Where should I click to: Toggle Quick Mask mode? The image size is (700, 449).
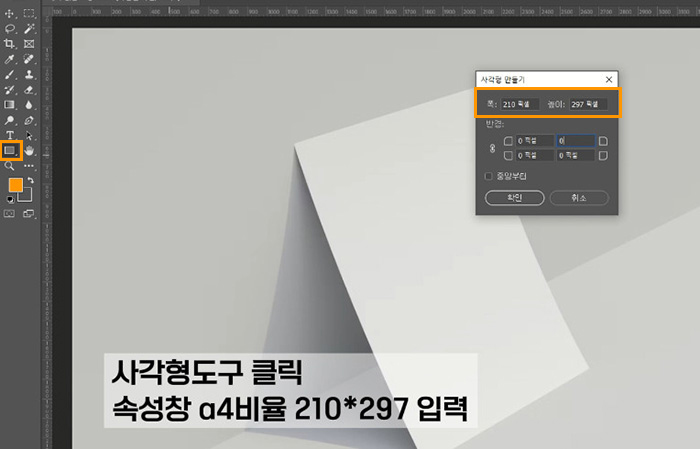[x=9, y=213]
